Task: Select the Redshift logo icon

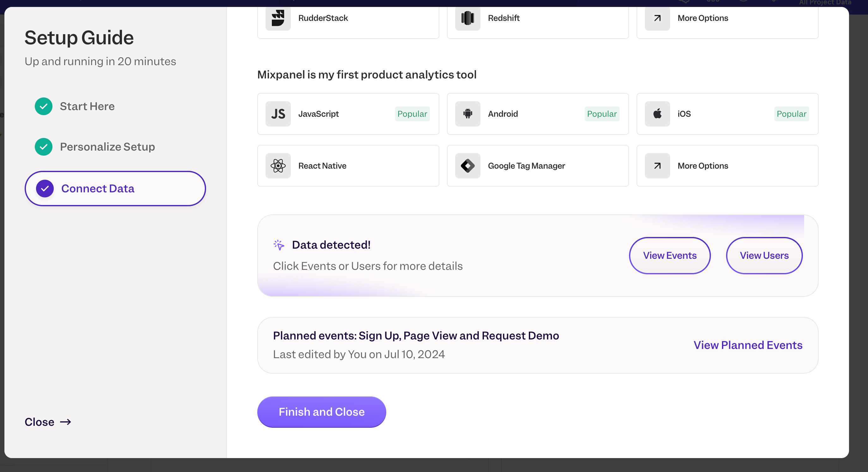Action: click(x=468, y=17)
